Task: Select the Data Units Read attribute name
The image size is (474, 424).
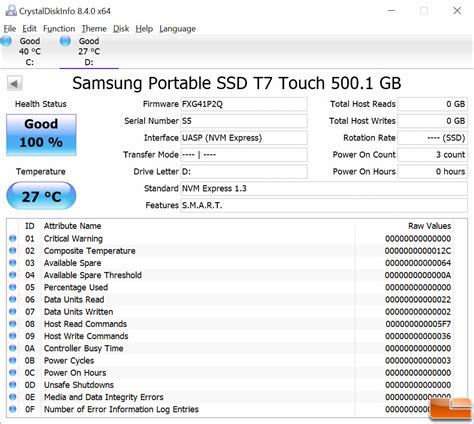Action: 74,300
